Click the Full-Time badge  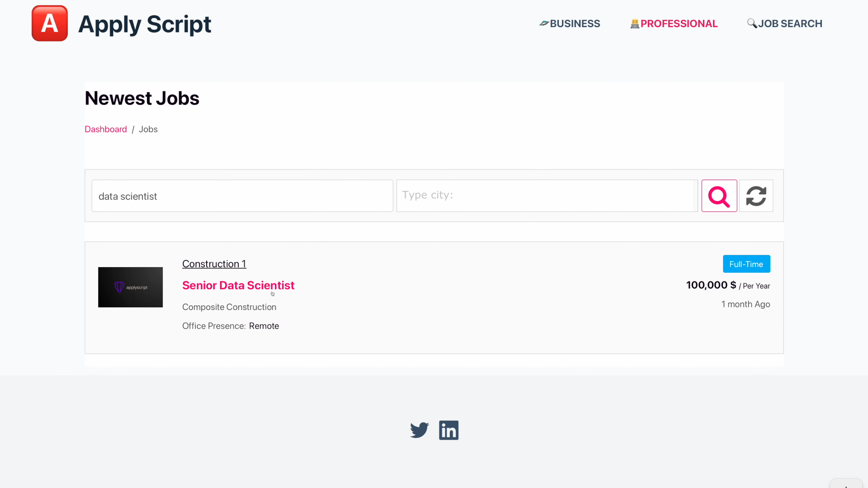[x=746, y=264]
